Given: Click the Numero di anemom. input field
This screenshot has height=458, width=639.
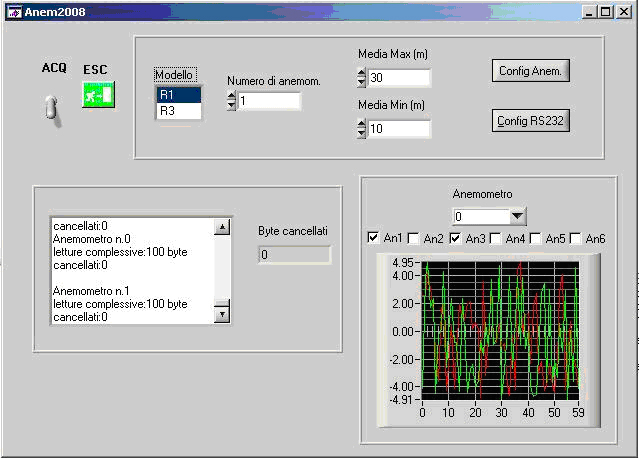Looking at the screenshot, I should [x=269, y=101].
